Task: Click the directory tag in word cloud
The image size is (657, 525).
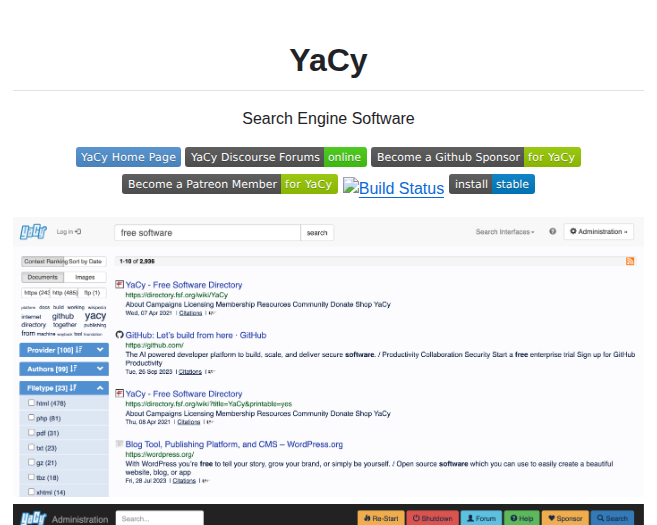Action: pyautogui.click(x=34, y=325)
